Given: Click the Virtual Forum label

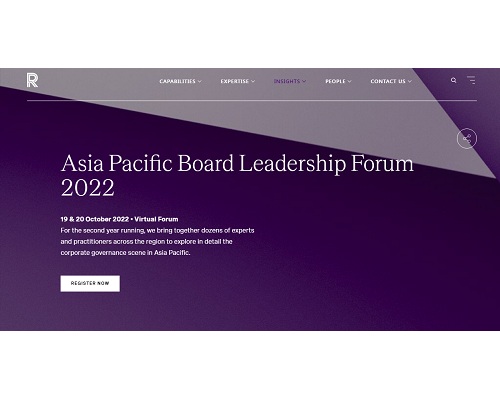Looking at the screenshot, I should coord(156,219).
